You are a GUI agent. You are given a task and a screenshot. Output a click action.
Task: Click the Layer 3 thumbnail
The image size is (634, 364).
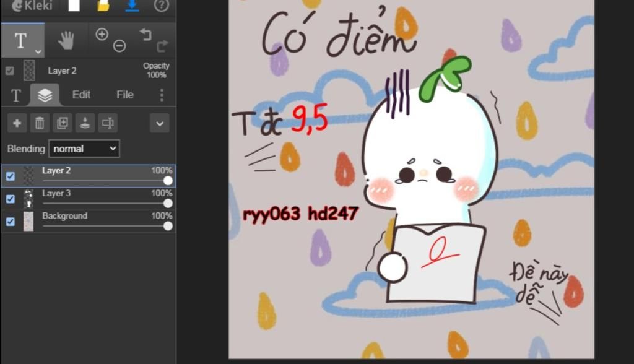[x=28, y=199]
